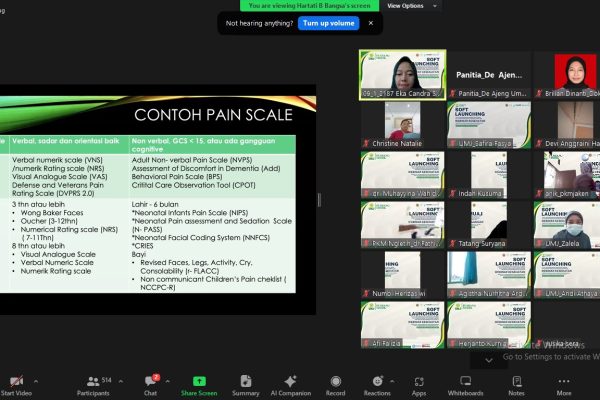Select Herjanto Kurnia's video tile
Image resolution: width=600 pixels, height=400 pixels.
(x=489, y=325)
